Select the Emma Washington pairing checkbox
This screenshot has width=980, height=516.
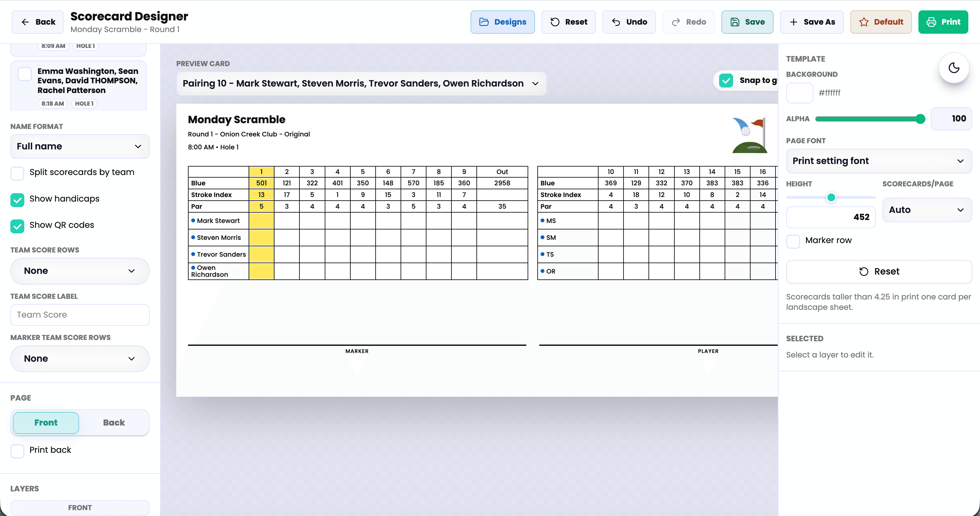[x=25, y=74]
